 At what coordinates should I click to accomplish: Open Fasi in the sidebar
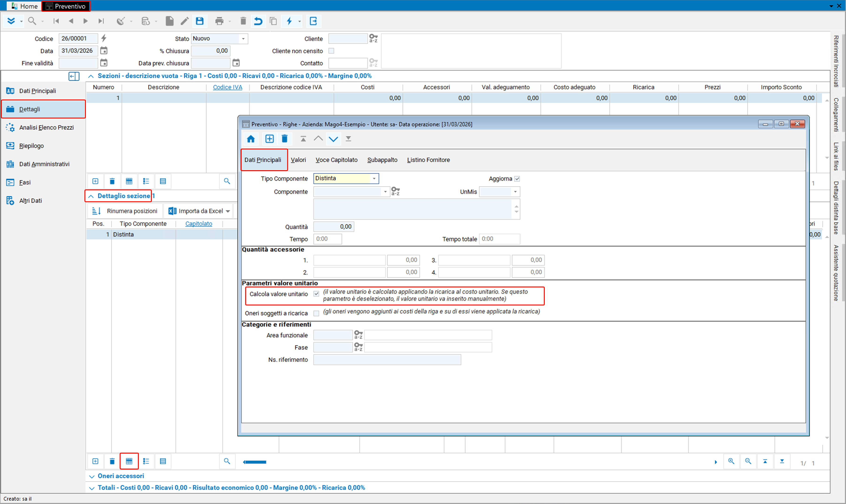(x=43, y=182)
